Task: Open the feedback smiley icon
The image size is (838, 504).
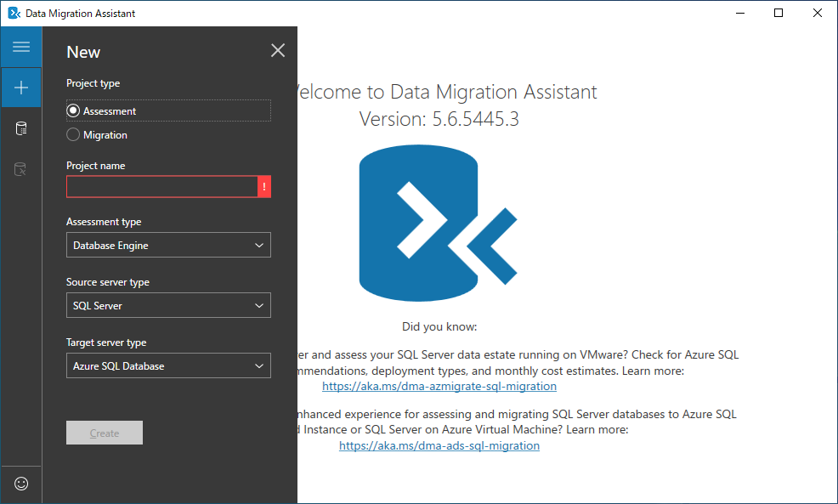Action: click(x=21, y=484)
